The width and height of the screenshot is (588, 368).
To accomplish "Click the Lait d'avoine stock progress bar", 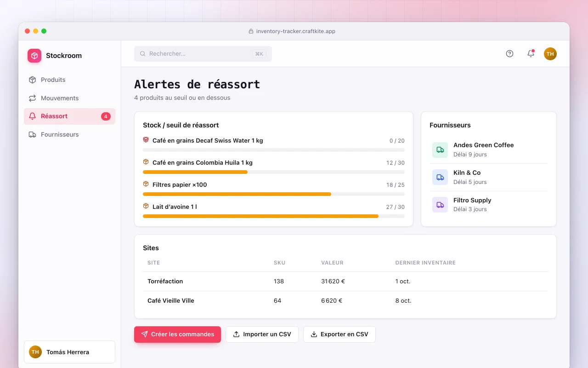I will (274, 216).
